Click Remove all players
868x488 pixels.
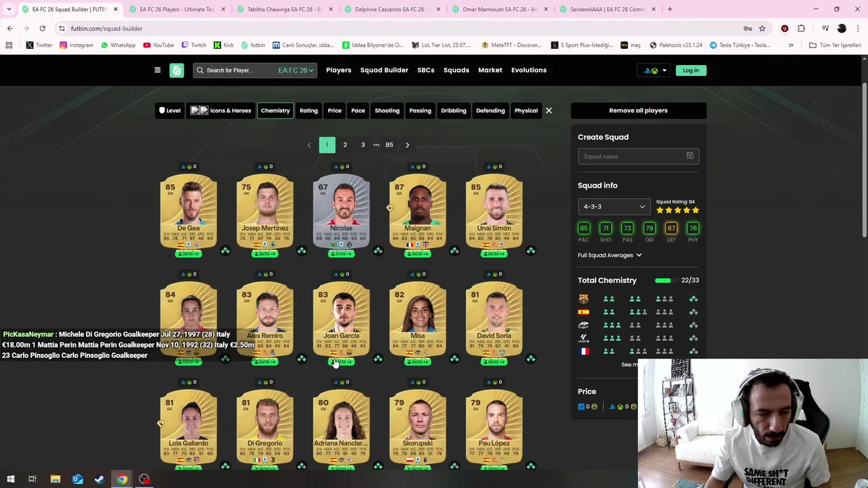coord(638,110)
